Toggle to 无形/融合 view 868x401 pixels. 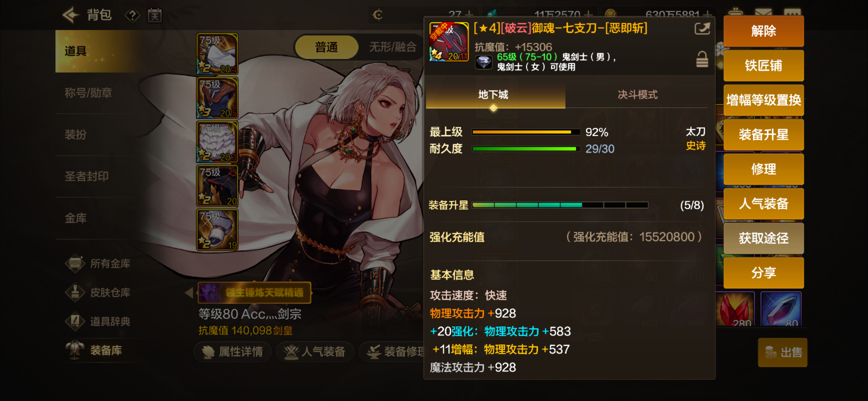click(x=392, y=47)
